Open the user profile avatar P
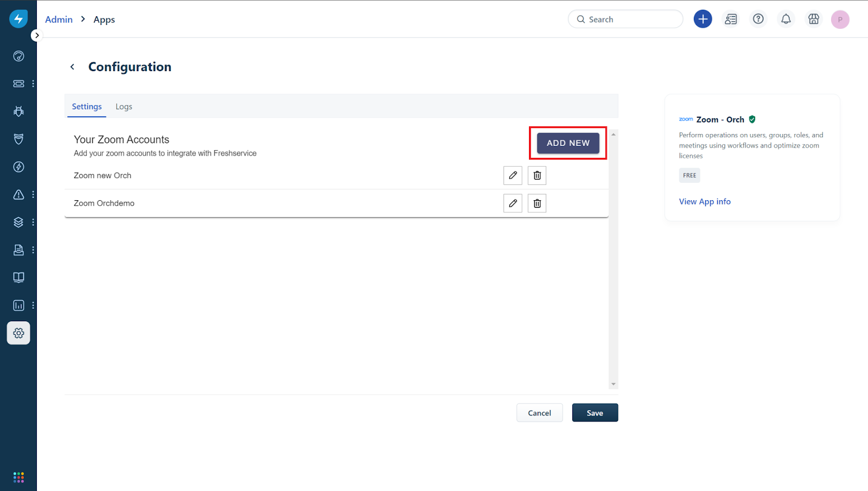 pyautogui.click(x=840, y=20)
